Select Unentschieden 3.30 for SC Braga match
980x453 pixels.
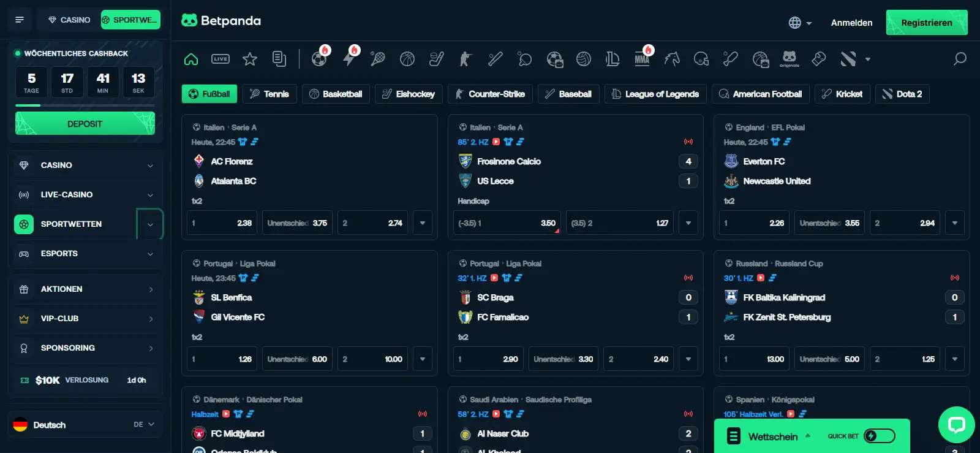(x=563, y=359)
